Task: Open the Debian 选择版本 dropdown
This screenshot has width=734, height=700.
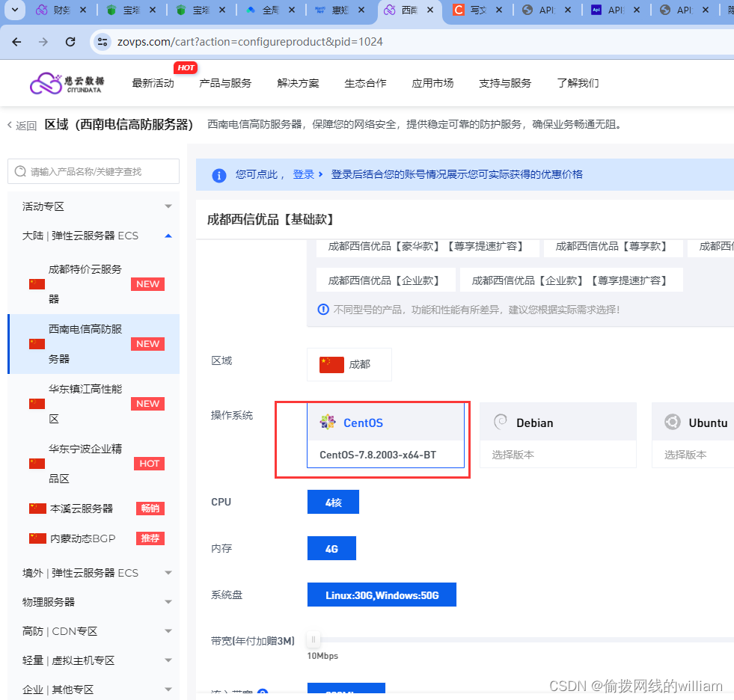Action: click(557, 453)
